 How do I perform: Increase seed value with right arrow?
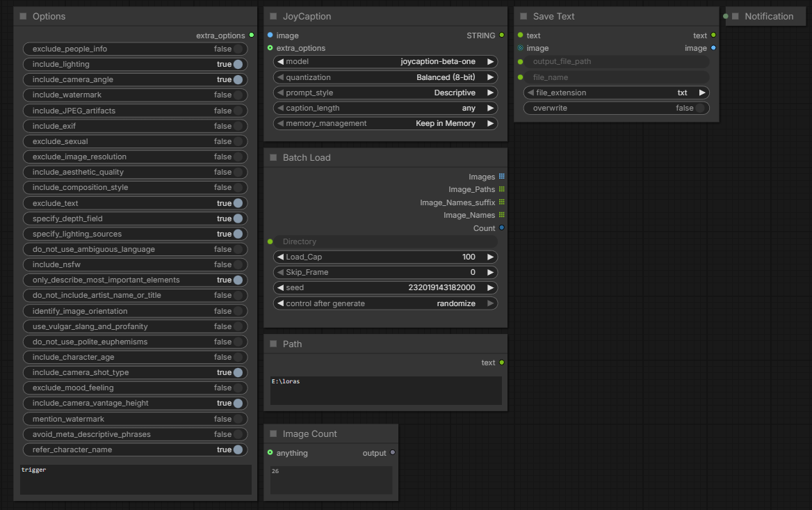click(x=490, y=287)
